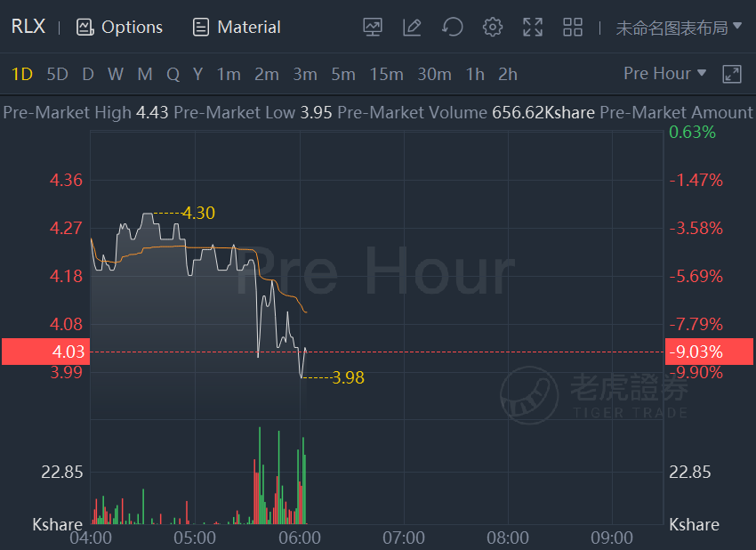Select the drawing pencil edit tool
The image size is (756, 550).
(412, 27)
